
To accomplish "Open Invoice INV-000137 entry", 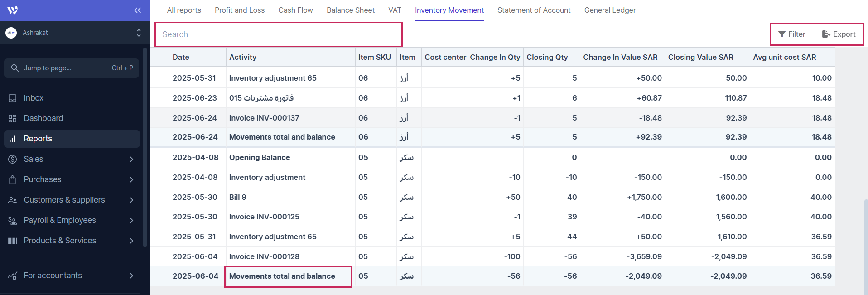I will click(x=264, y=118).
